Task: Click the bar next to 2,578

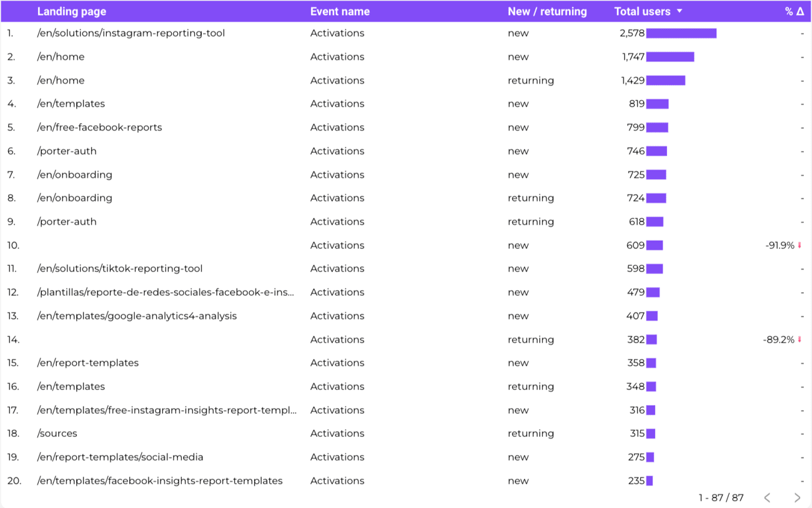Action: [x=681, y=33]
